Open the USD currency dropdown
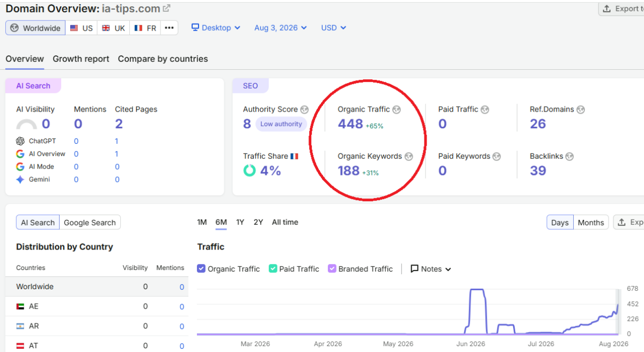Image resolution: width=644 pixels, height=352 pixels. pos(334,28)
